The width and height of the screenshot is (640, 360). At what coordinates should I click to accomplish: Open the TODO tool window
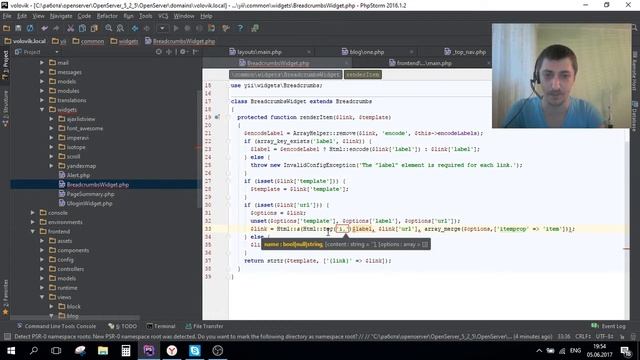pos(123,326)
